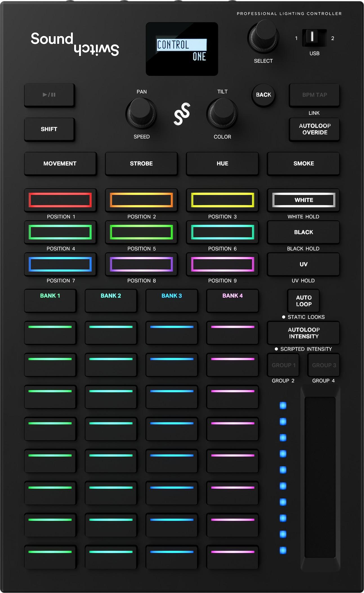Choose the red Position 1 pad

pos(61,200)
